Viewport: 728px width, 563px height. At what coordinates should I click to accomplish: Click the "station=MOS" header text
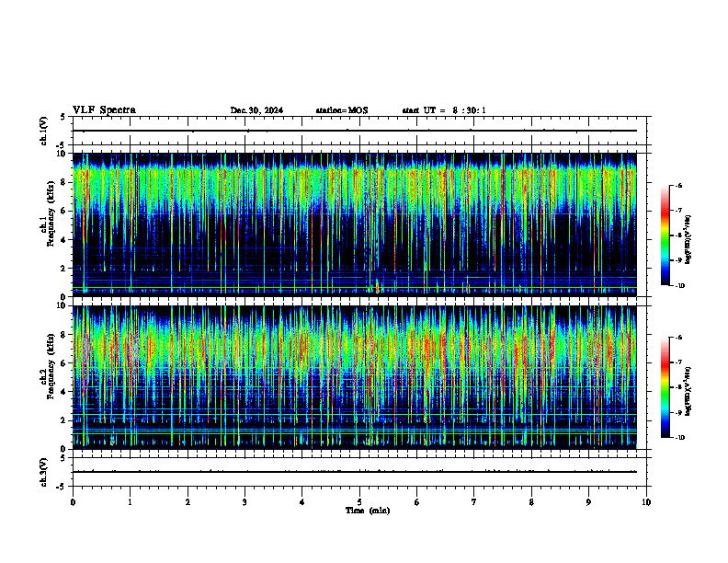pyautogui.click(x=342, y=110)
